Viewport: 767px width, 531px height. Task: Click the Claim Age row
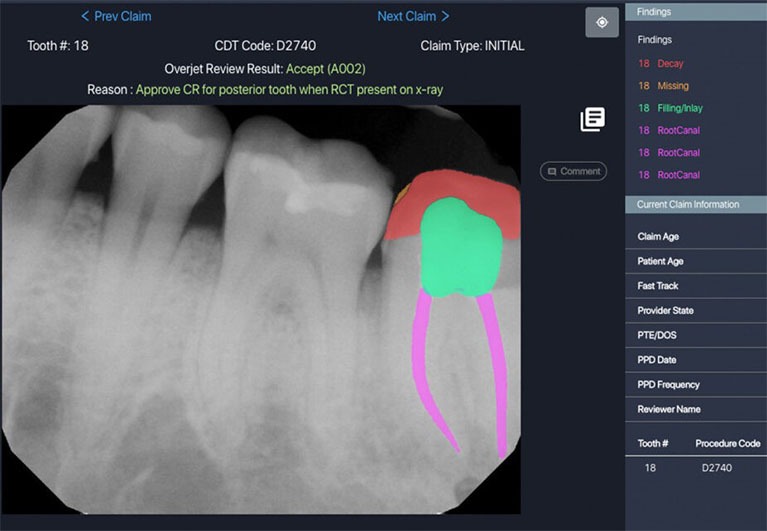click(696, 237)
